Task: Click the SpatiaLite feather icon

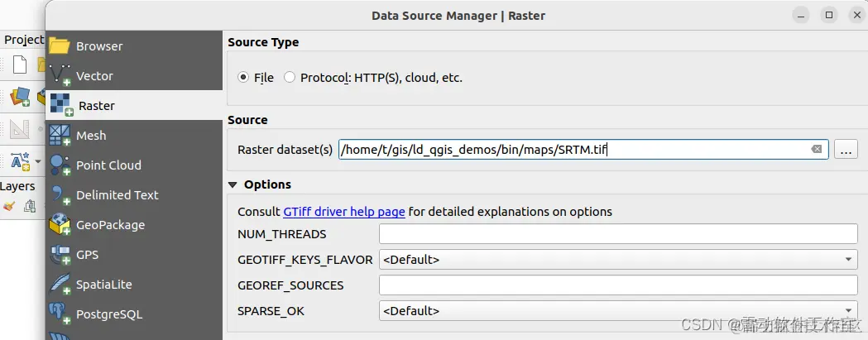Action: pyautogui.click(x=60, y=285)
